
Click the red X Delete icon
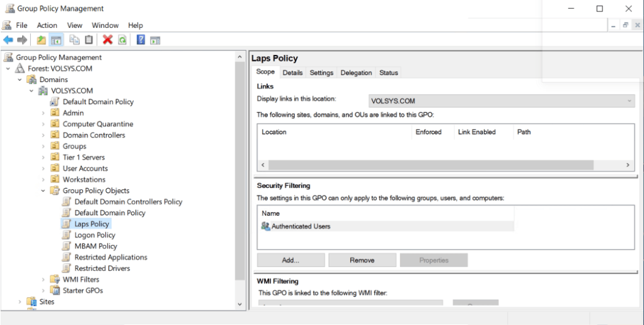tap(108, 40)
